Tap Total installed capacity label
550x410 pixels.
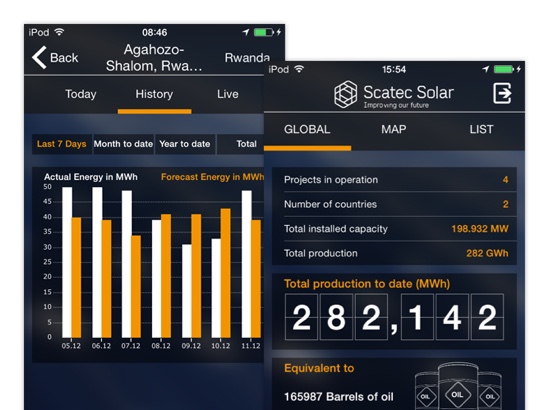pyautogui.click(x=336, y=229)
